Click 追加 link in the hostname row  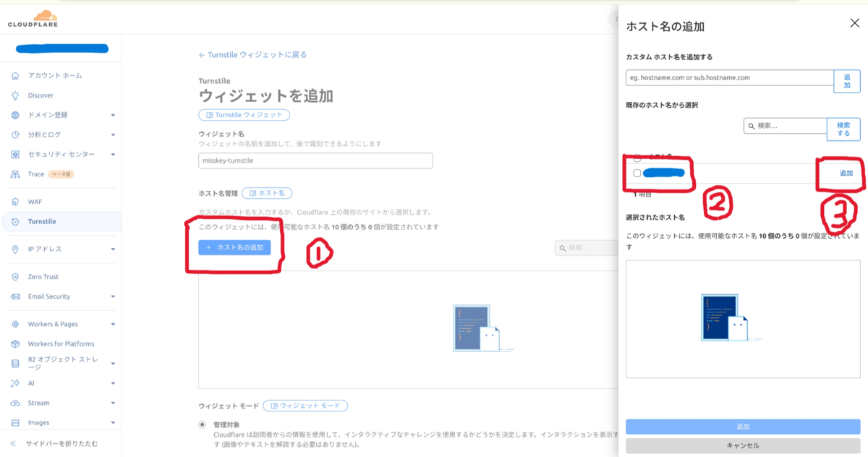846,174
